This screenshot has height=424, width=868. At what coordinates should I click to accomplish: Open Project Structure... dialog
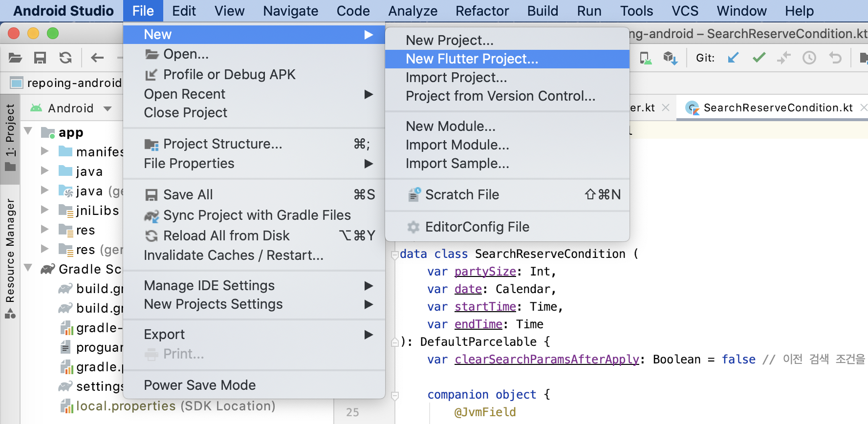[254, 144]
